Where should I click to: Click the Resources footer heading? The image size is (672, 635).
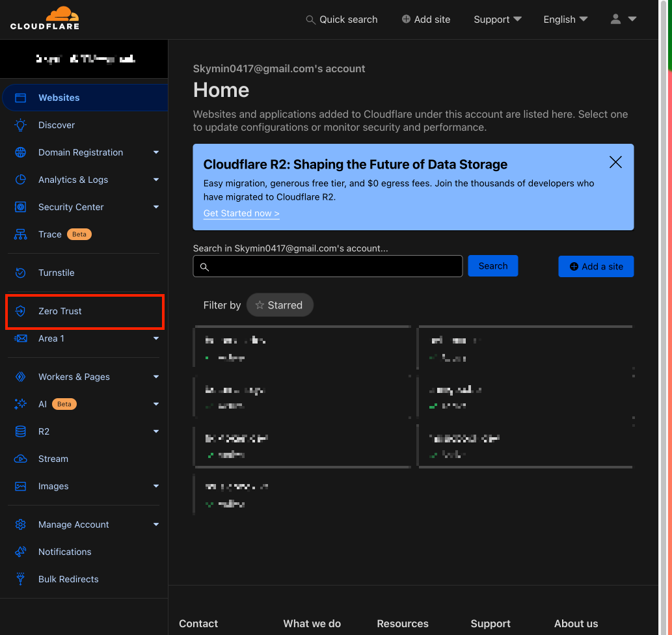pos(403,623)
